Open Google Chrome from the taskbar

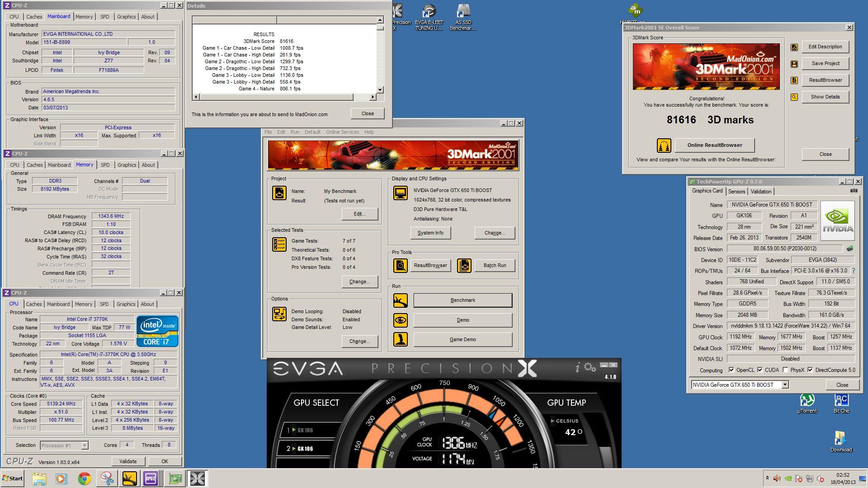tap(84, 479)
